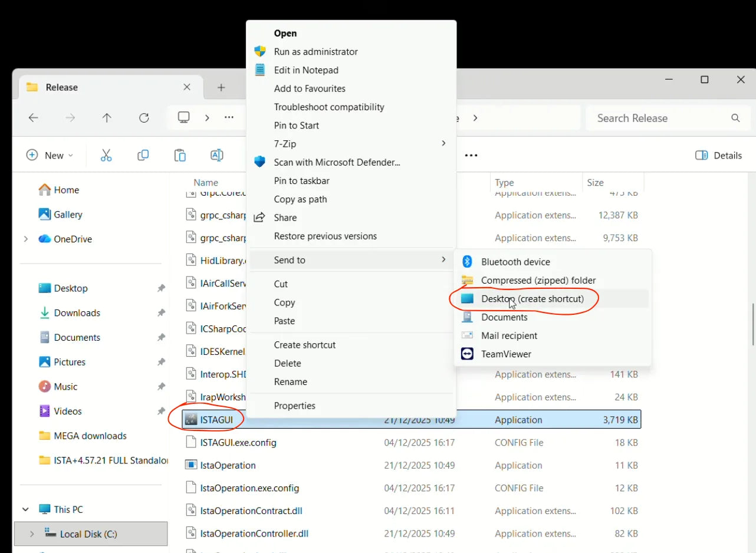
Task: Expand the OneDrive tree node
Action: [25, 239]
